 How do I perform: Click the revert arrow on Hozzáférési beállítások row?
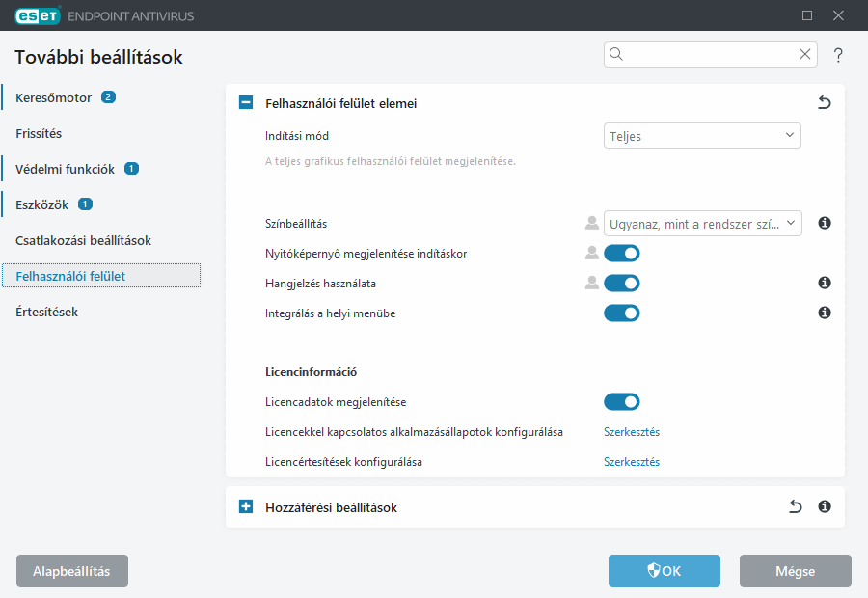tap(795, 505)
